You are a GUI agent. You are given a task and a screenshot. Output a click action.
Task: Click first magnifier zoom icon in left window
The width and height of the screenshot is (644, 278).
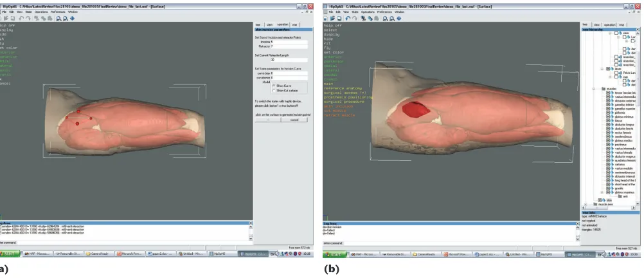[x=58, y=19]
